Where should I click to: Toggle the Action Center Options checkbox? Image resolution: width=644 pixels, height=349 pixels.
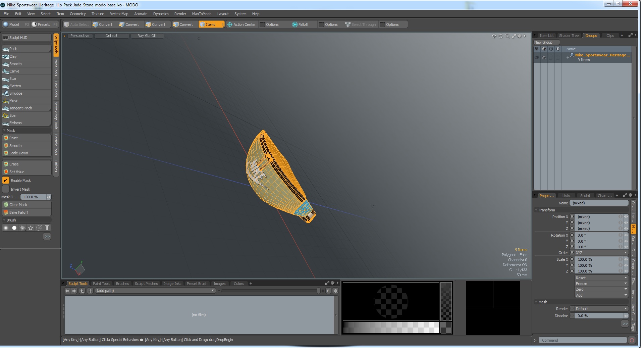263,25
